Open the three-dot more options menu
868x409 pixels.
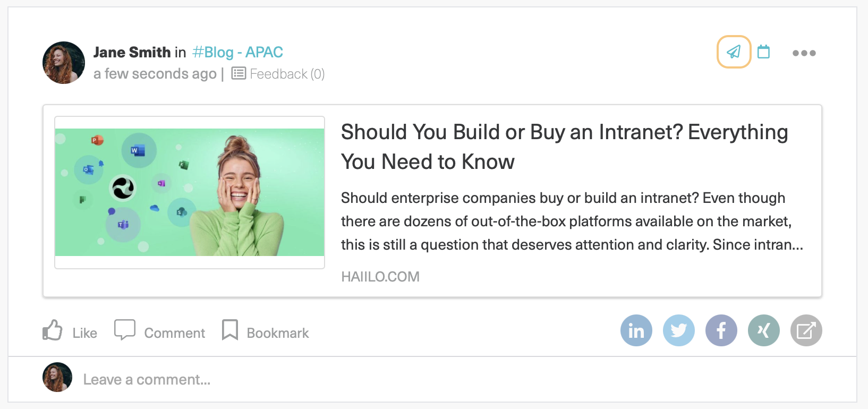coord(804,53)
